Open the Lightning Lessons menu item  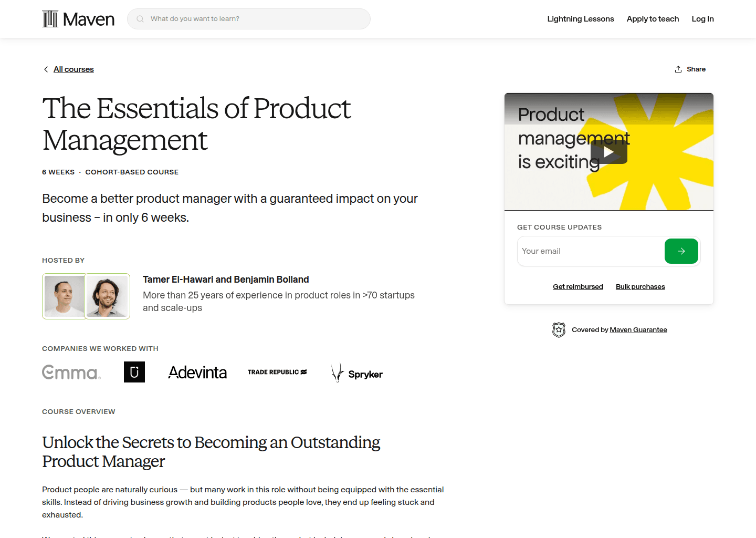click(580, 18)
